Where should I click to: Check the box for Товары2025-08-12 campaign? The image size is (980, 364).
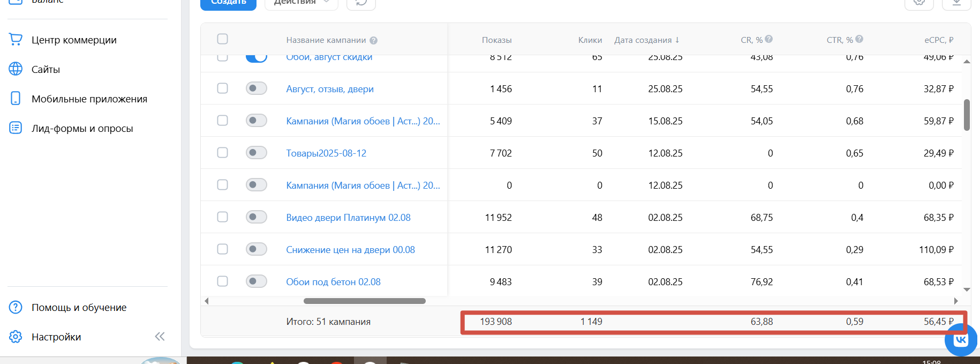tap(223, 153)
